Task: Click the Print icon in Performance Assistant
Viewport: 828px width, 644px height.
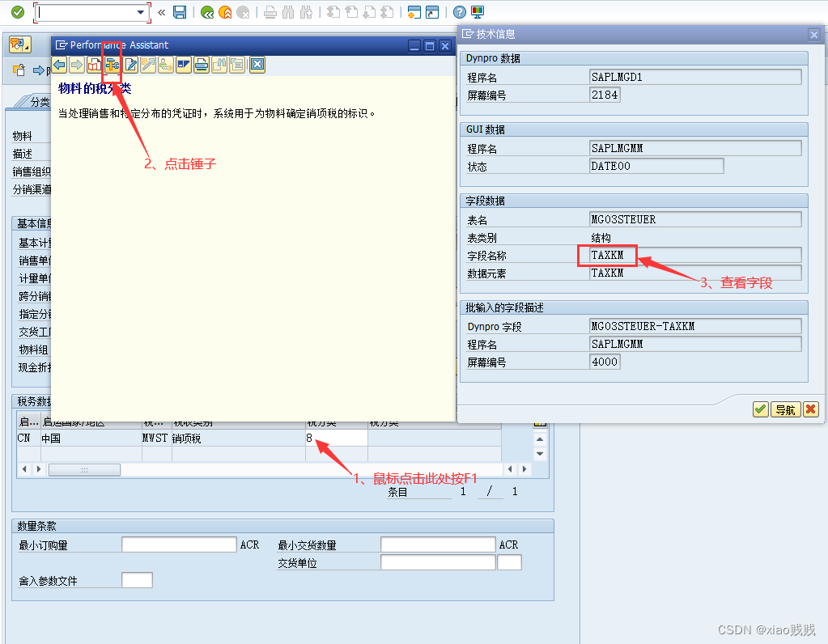Action: click(202, 65)
